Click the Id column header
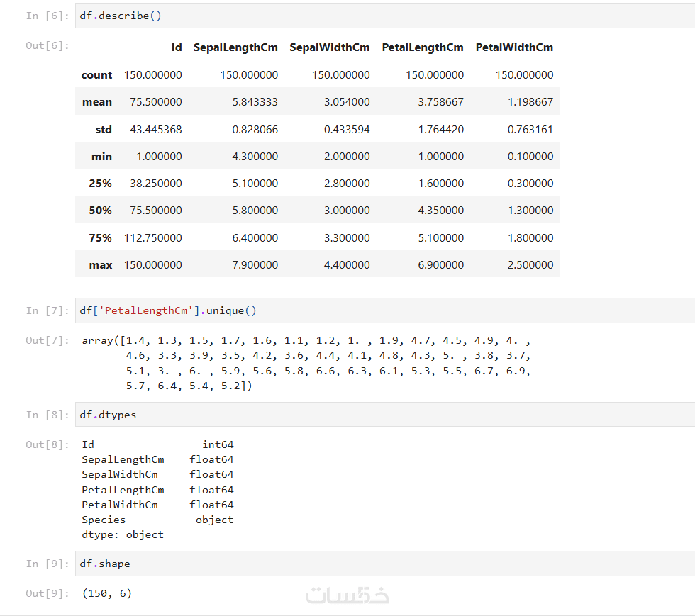Screen dimensions: 695x616 (177, 47)
